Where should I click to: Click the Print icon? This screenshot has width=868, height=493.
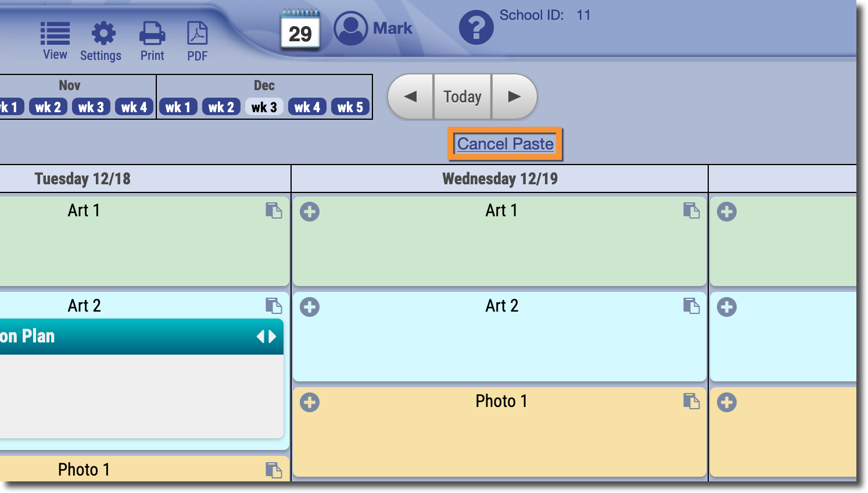point(152,40)
